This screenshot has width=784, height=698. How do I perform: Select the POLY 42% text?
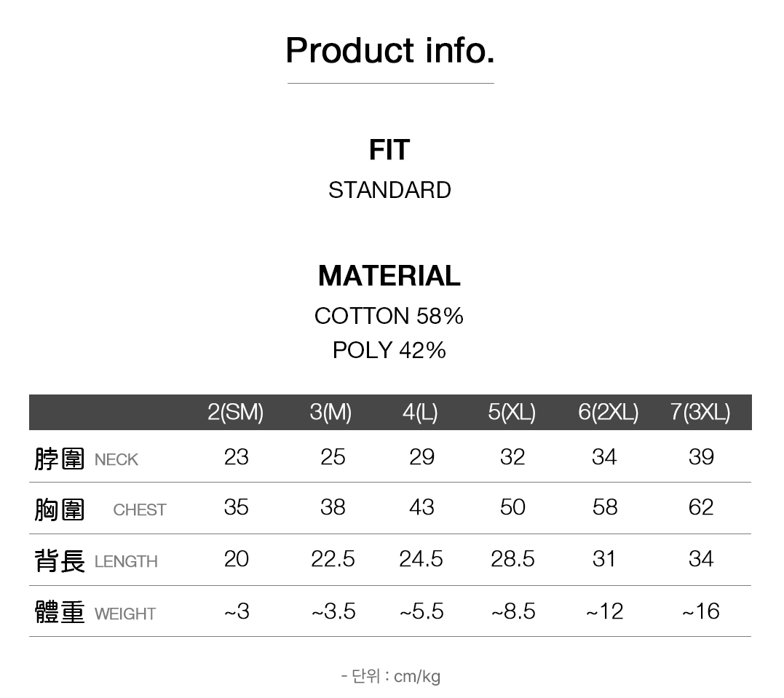point(389,350)
